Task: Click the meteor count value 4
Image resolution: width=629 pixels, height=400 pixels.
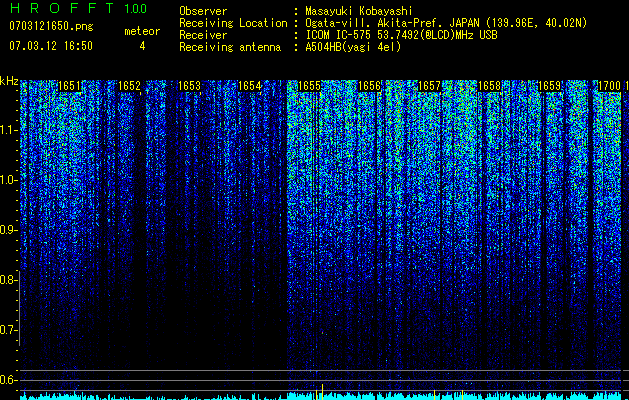Action: [x=142, y=46]
